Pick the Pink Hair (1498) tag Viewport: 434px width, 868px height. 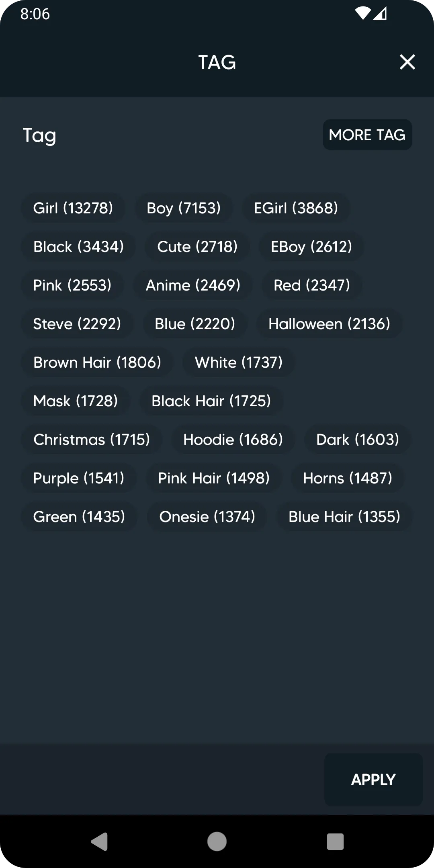214,478
